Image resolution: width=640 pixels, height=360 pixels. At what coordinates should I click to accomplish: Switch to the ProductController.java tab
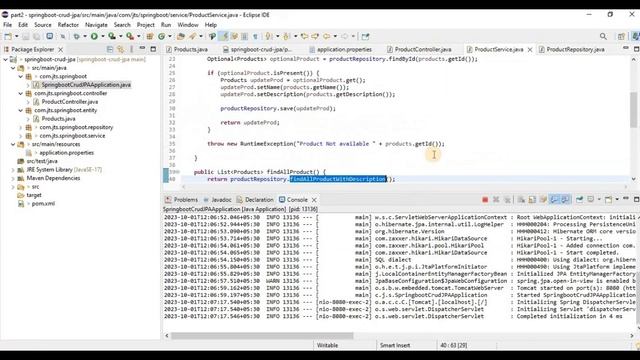(419, 49)
